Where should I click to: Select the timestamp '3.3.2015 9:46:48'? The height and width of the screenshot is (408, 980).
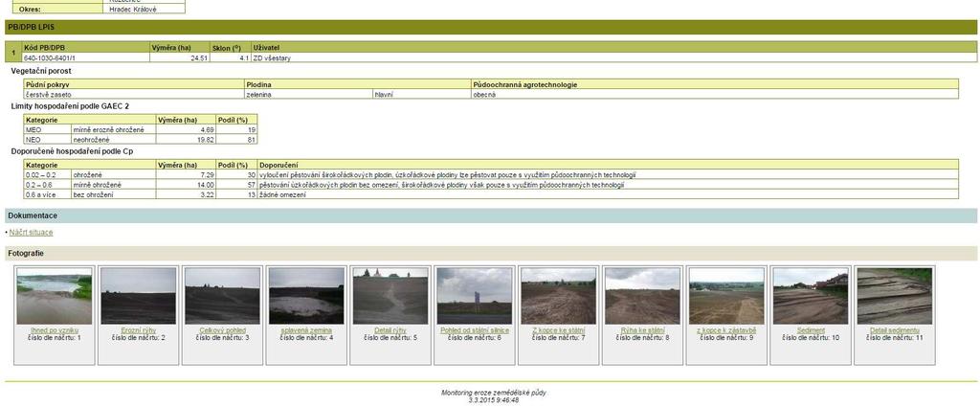pos(494,400)
